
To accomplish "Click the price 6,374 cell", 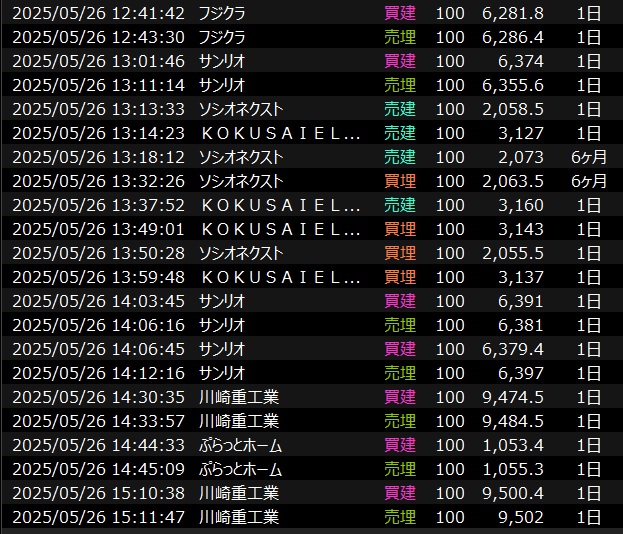I will point(520,61).
